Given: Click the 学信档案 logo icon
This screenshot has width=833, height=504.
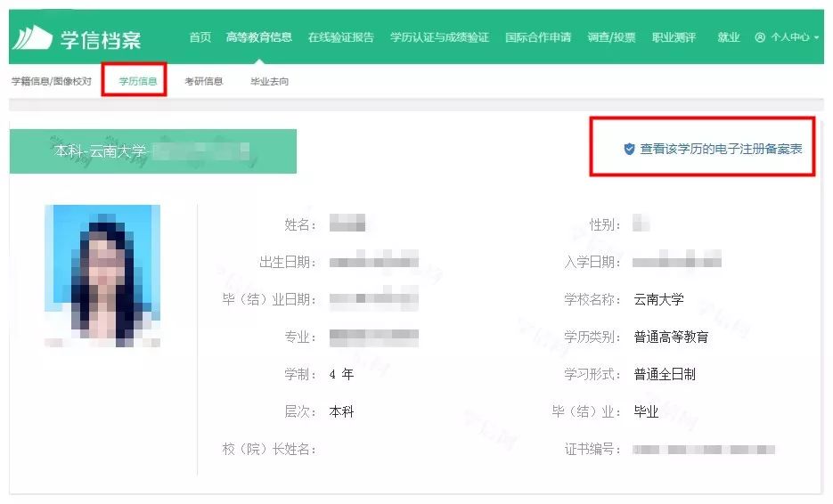Looking at the screenshot, I should coord(32,37).
